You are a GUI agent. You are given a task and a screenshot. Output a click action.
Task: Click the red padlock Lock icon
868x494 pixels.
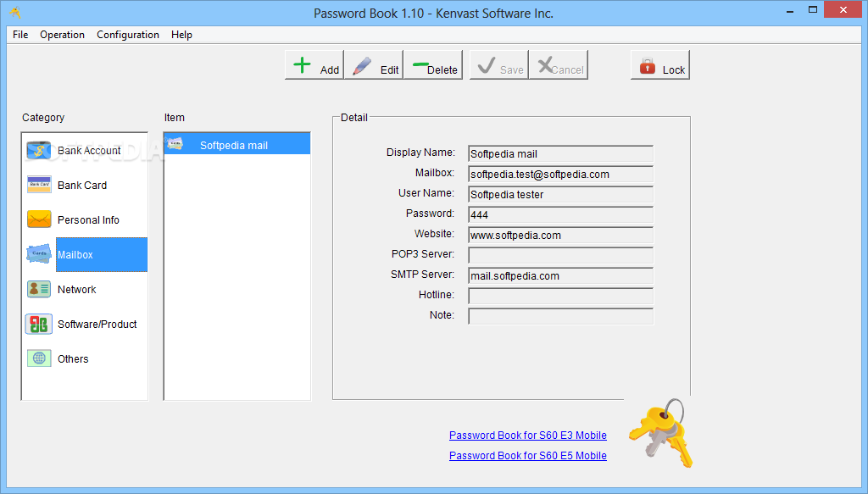[x=647, y=66]
